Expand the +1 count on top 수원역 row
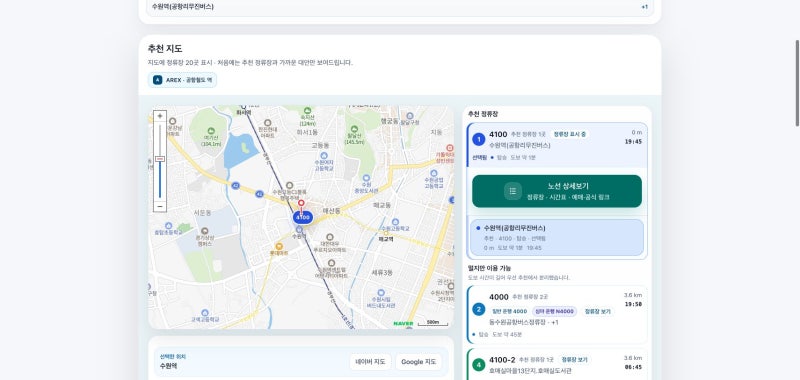The width and height of the screenshot is (800, 380). click(x=644, y=7)
